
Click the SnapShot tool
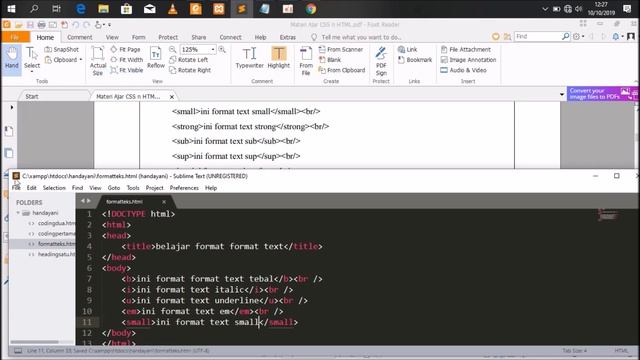pyautogui.click(x=62, y=49)
